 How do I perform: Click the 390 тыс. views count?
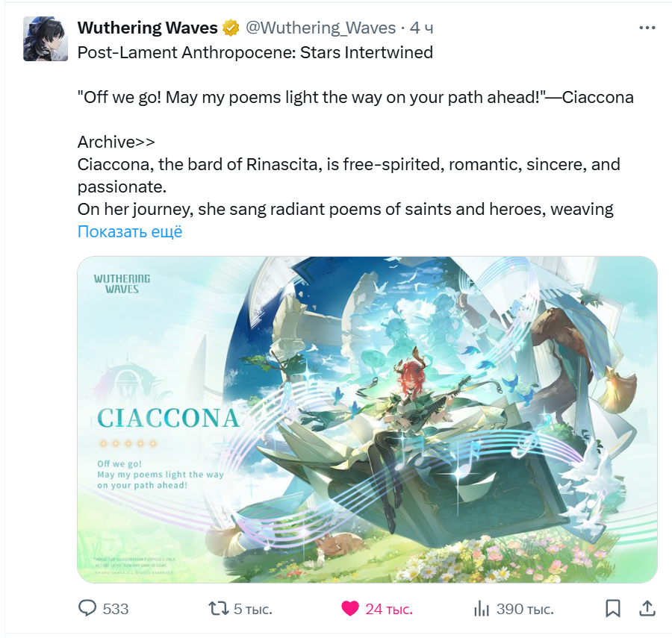click(525, 609)
